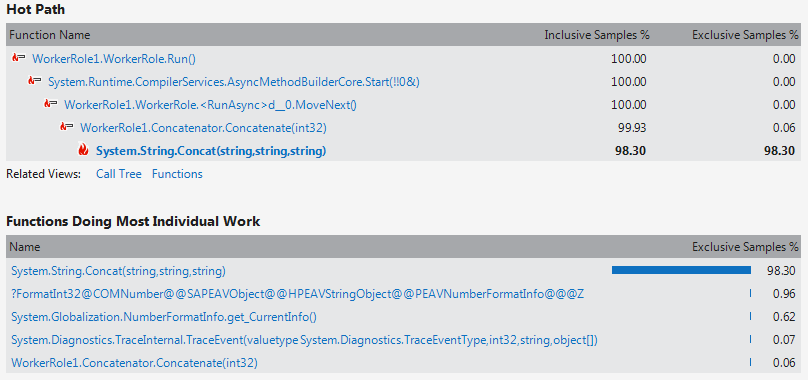The height and width of the screenshot is (380, 808).
Task: Click flame icon beside AsyncMethodBuilderCore.Start
Action: click(35, 81)
